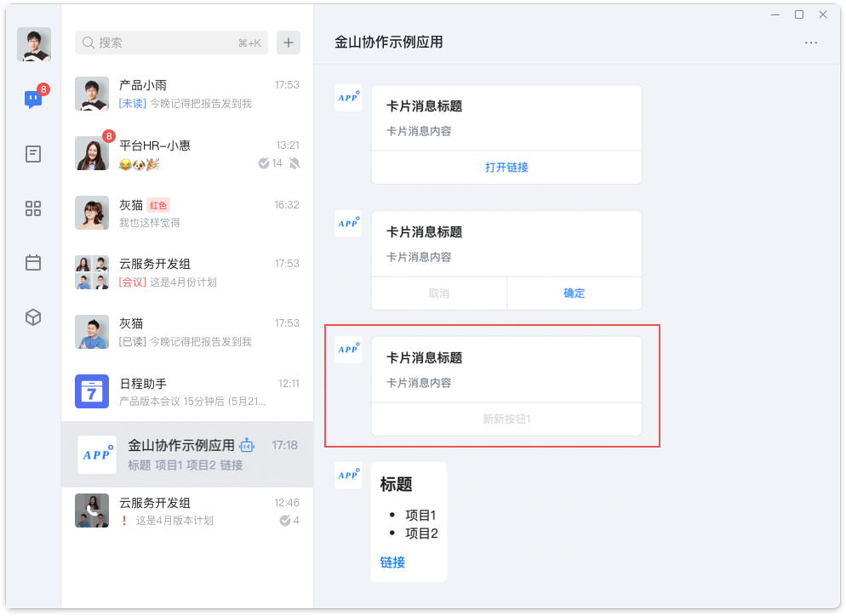This screenshot has height=616, width=846.
Task: Click the APP logo avatar of 金山协作示例应用
Action: (97, 454)
